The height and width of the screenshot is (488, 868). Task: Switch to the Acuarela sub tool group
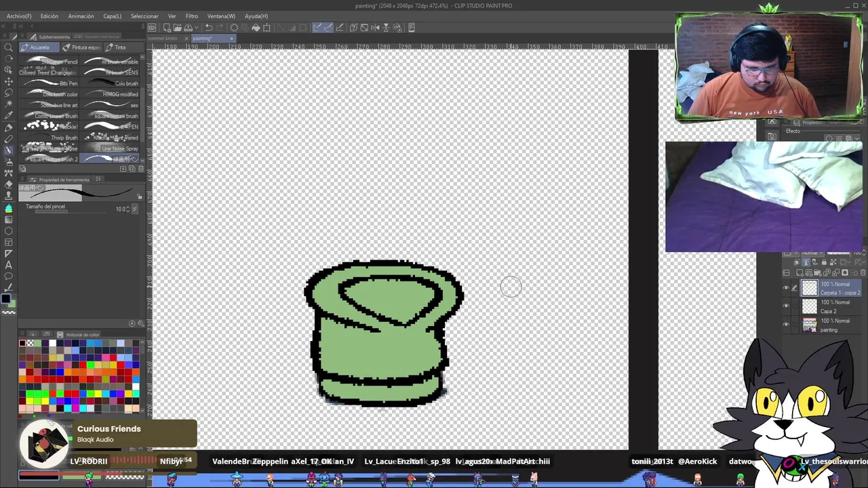point(39,47)
